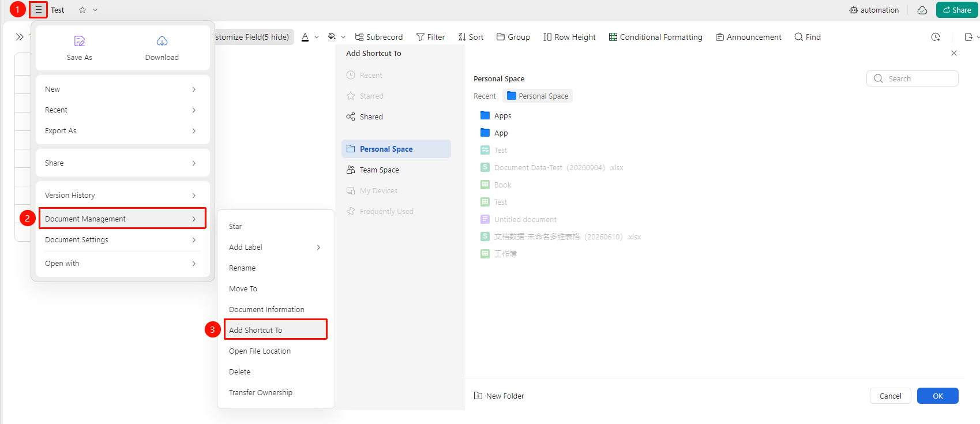
Task: Click the Cancel button
Action: click(891, 396)
